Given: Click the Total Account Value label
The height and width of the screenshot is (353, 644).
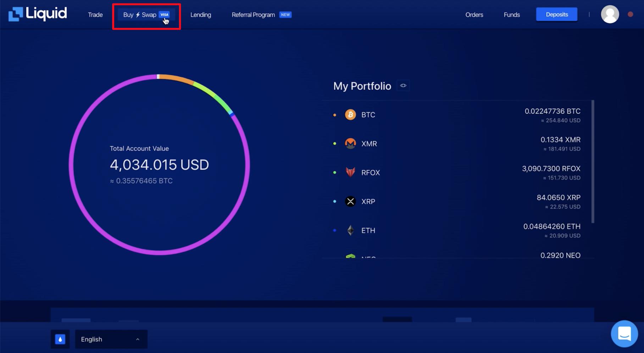Looking at the screenshot, I should pyautogui.click(x=139, y=149).
